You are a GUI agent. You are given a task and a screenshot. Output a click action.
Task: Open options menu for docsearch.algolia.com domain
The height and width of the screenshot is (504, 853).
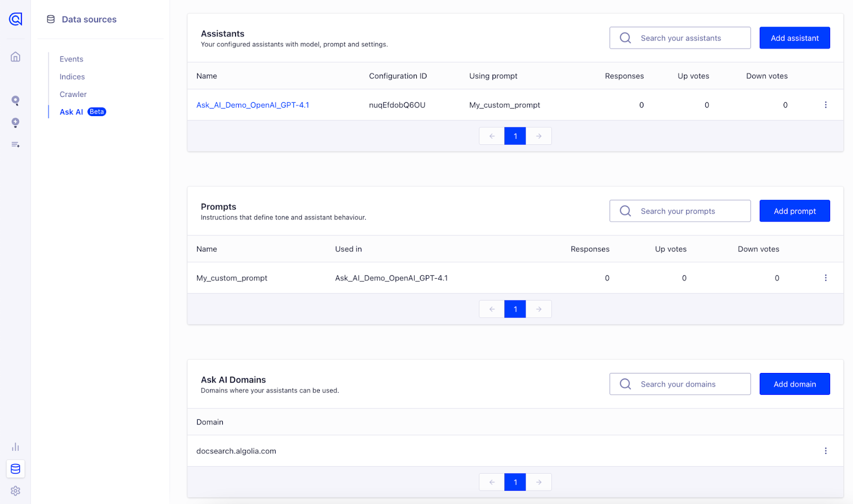[x=825, y=451]
